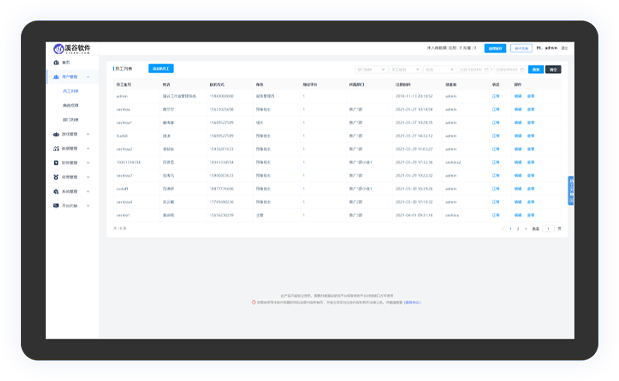
Task: Click the company logo at top left
Action: 72,49
